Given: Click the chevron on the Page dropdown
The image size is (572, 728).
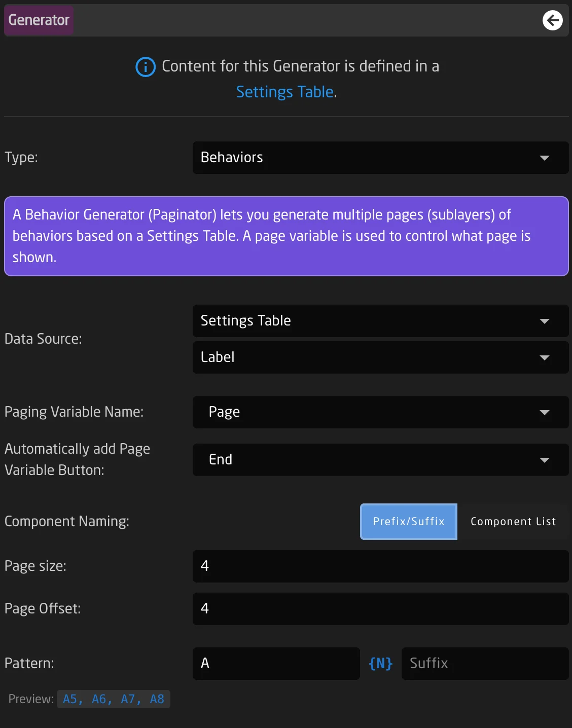Looking at the screenshot, I should [x=545, y=412].
